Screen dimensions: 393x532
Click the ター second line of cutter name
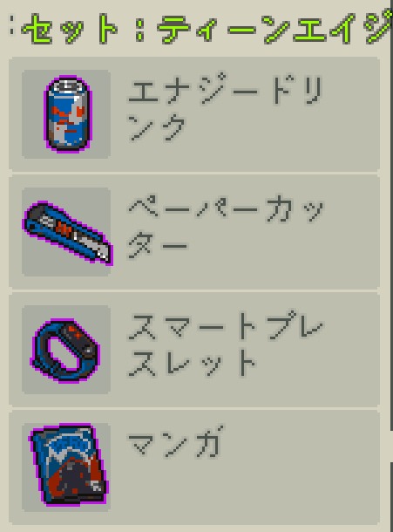tap(158, 245)
